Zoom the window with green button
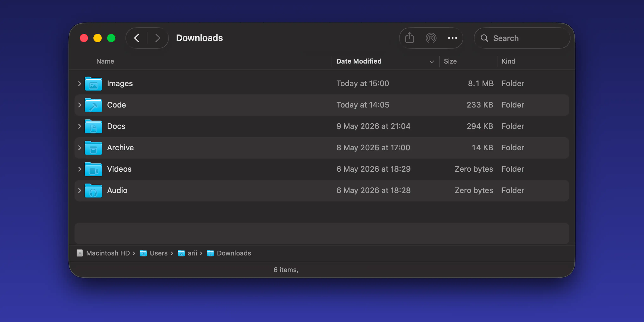 click(x=111, y=38)
